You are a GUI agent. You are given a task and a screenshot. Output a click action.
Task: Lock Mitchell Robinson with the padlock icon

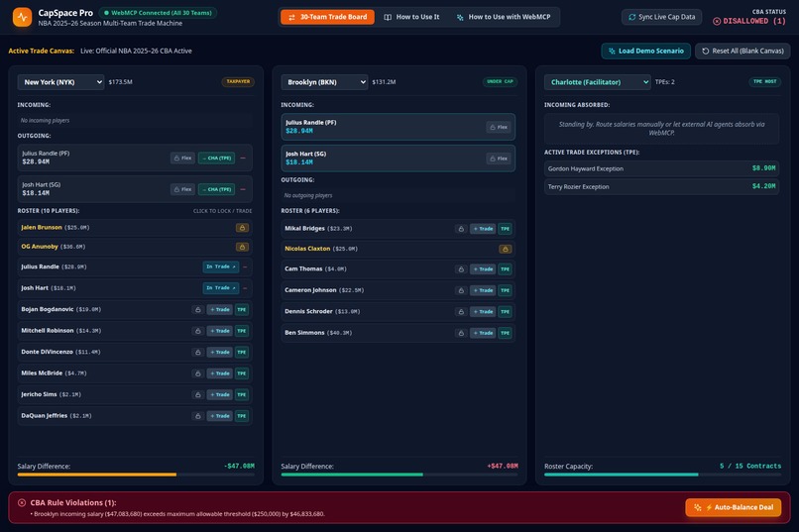tap(198, 331)
